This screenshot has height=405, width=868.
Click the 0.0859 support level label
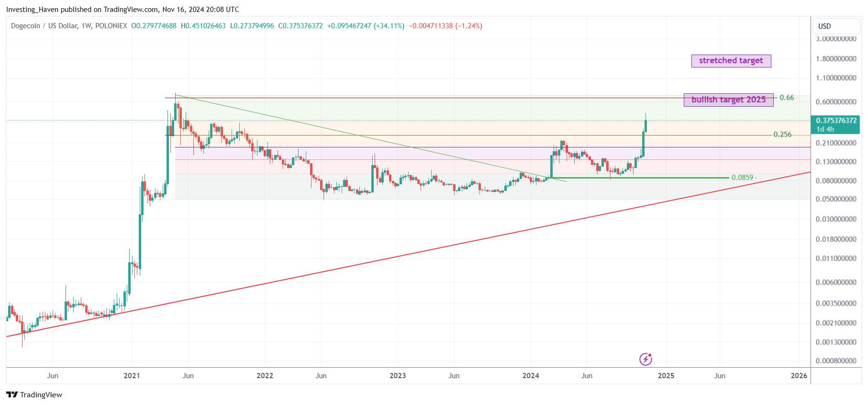coord(742,178)
